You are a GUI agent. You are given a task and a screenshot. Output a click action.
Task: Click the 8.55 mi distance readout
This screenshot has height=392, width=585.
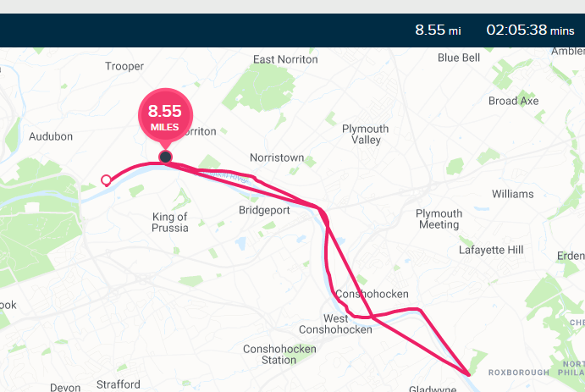438,30
